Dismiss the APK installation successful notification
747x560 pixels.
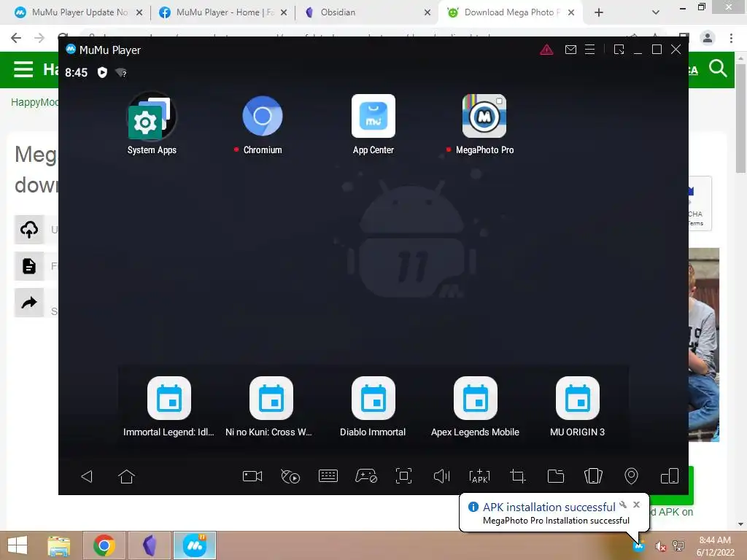tap(636, 505)
